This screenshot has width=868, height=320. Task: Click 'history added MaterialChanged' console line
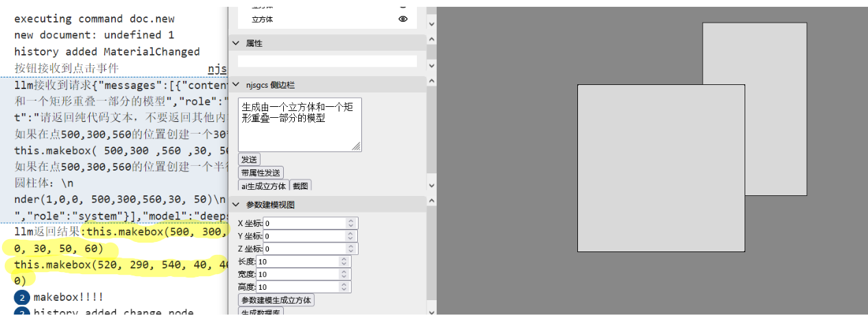107,51
